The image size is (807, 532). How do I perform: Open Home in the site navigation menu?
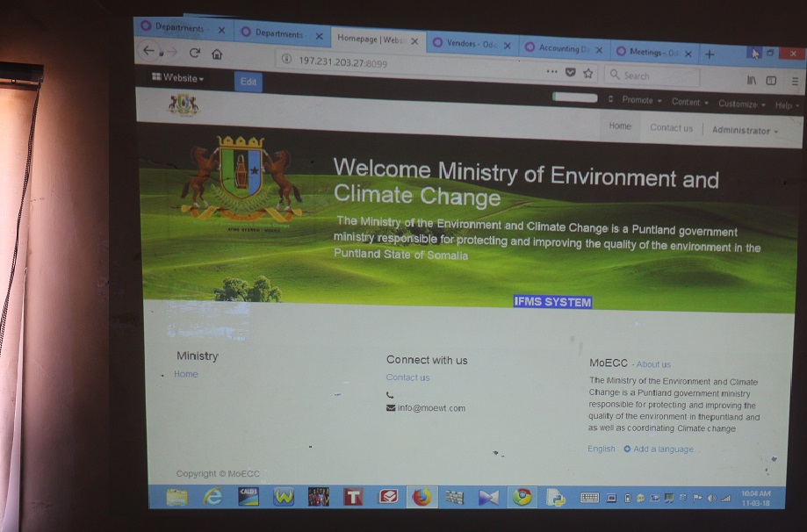point(620,126)
